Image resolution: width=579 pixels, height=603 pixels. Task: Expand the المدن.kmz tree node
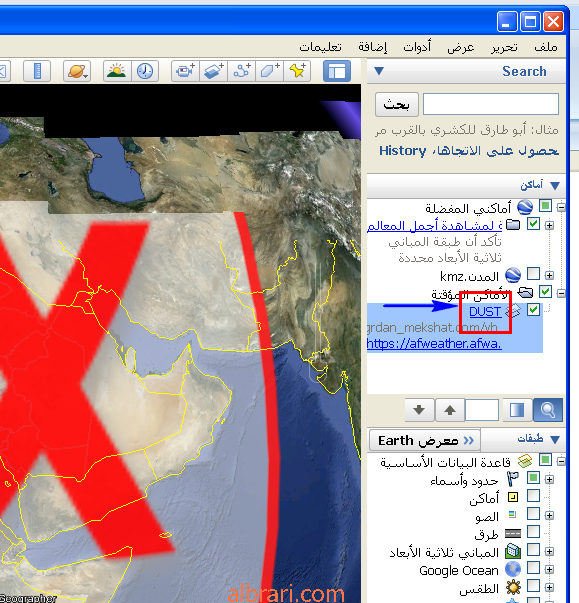coord(549,275)
